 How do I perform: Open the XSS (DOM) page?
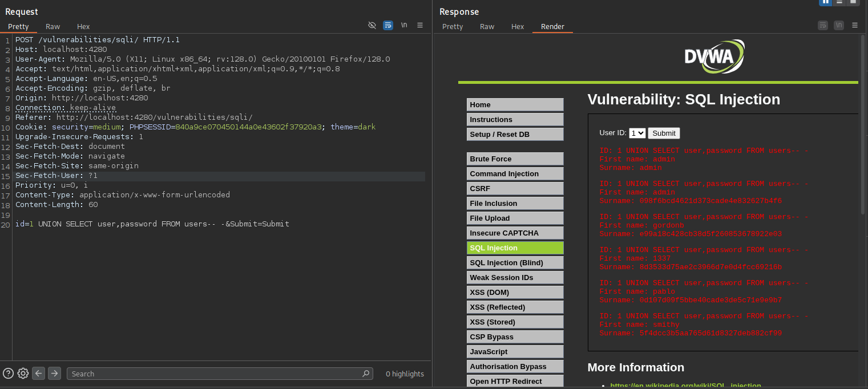point(515,293)
